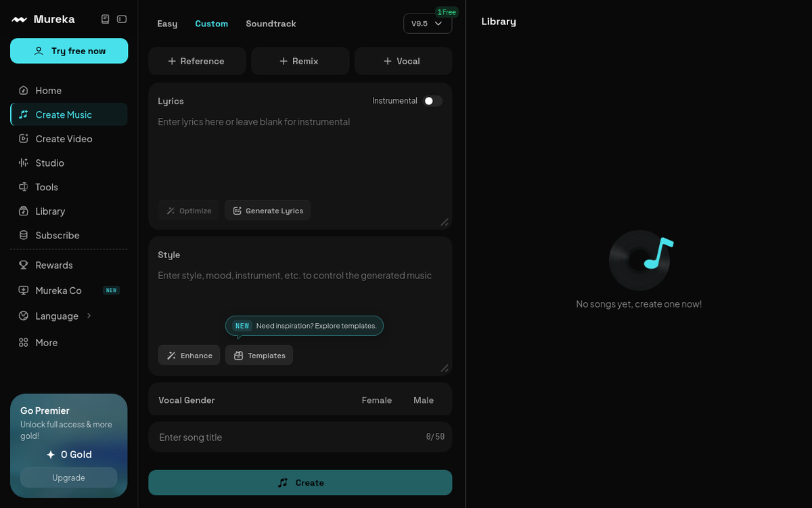Click Create Video icon
The height and width of the screenshot is (508, 812).
24,139
